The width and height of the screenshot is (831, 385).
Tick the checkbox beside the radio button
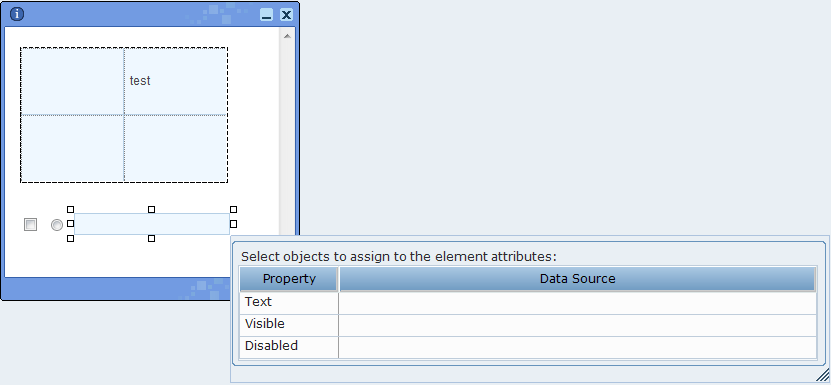[x=31, y=224]
